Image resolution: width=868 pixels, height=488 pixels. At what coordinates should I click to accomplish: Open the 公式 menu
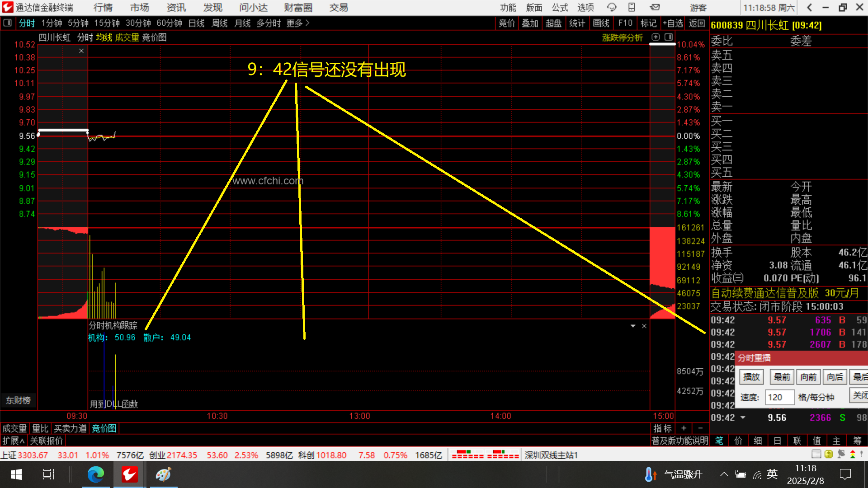pos(560,8)
